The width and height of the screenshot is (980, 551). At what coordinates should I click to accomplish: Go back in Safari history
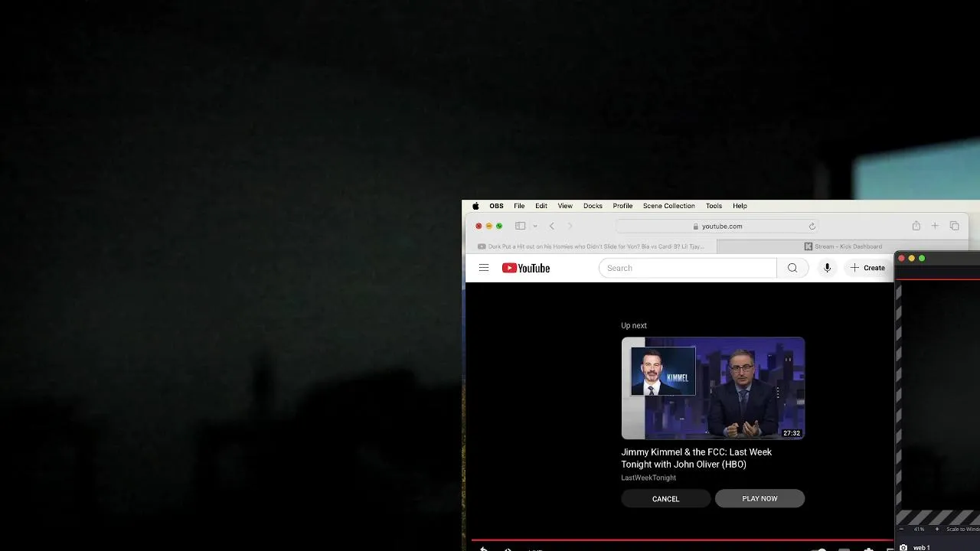click(551, 226)
